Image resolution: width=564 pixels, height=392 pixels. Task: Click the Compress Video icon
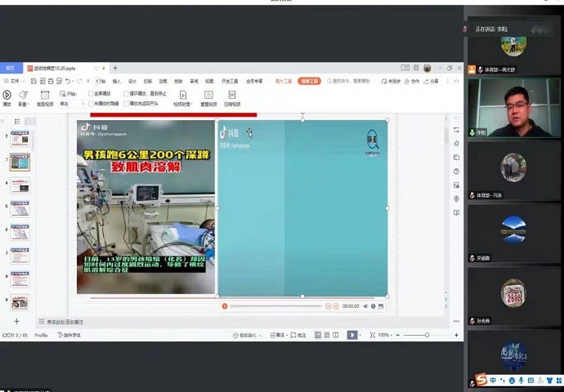tap(231, 96)
